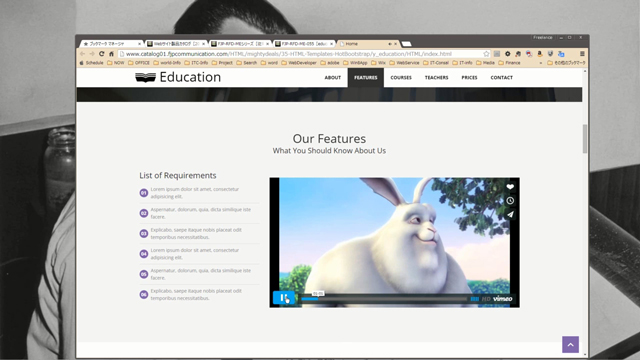Open the CONTACT nav item
The height and width of the screenshot is (360, 640).
pyautogui.click(x=502, y=78)
